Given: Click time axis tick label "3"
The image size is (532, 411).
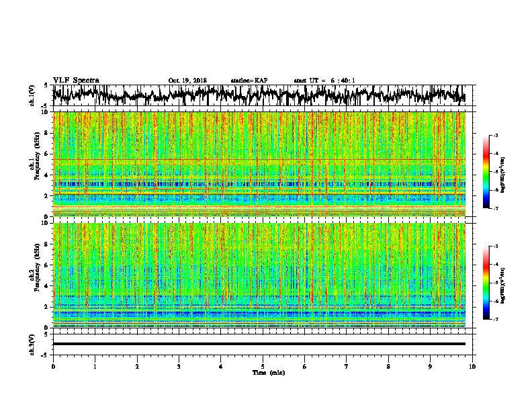Looking at the screenshot, I should click(179, 367).
